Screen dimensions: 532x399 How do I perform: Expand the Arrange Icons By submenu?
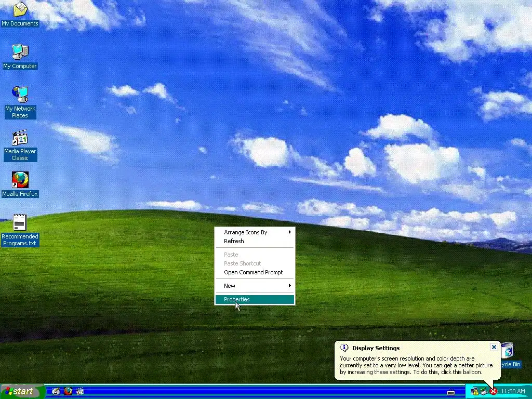click(x=255, y=232)
